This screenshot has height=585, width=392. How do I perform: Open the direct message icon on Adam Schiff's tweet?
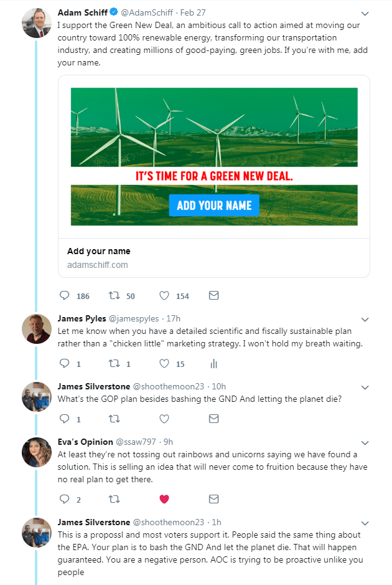(213, 295)
